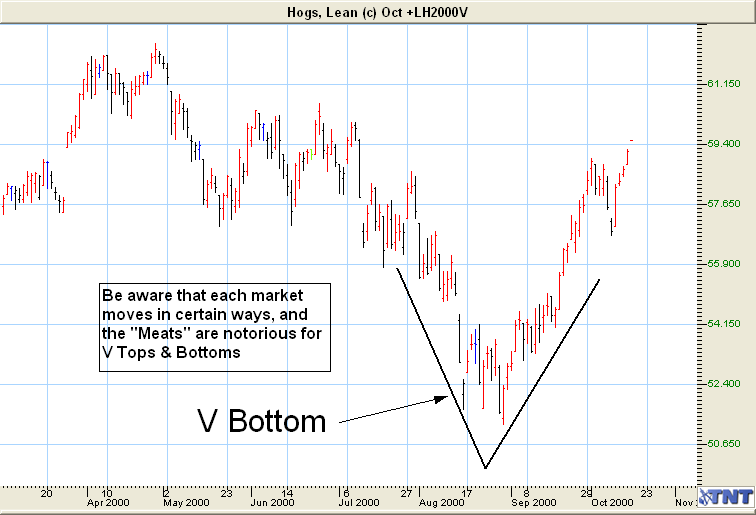The image size is (756, 515).
Task: Click the red last-price marker near 59.400
Action: (631, 141)
